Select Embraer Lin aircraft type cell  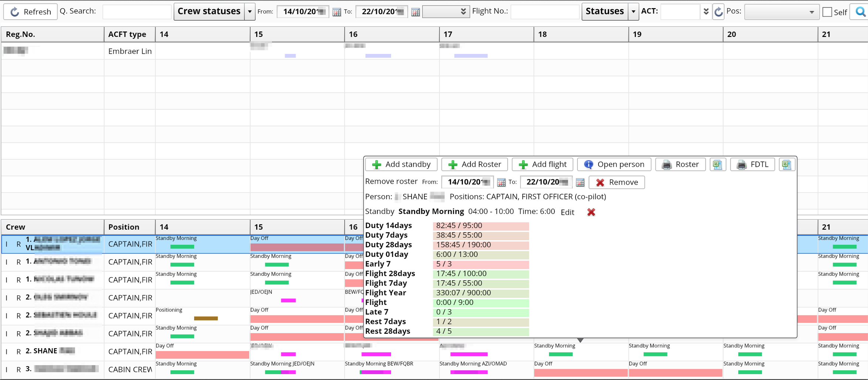point(130,51)
